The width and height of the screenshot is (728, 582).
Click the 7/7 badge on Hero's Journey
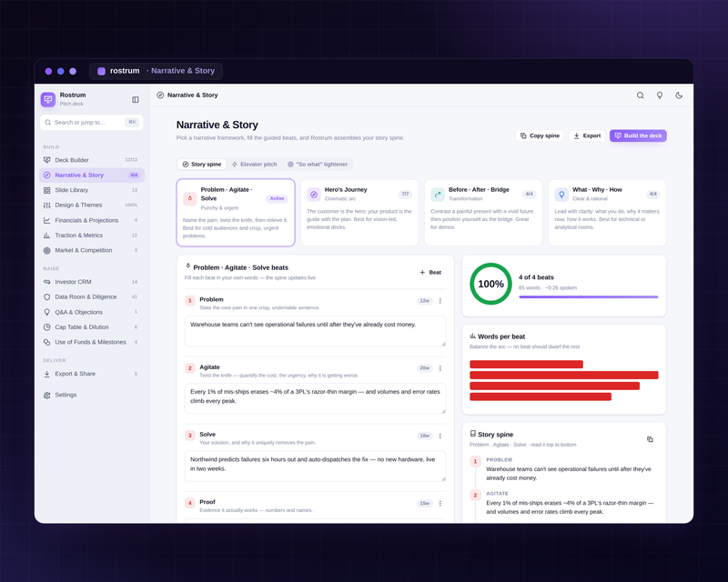(405, 194)
